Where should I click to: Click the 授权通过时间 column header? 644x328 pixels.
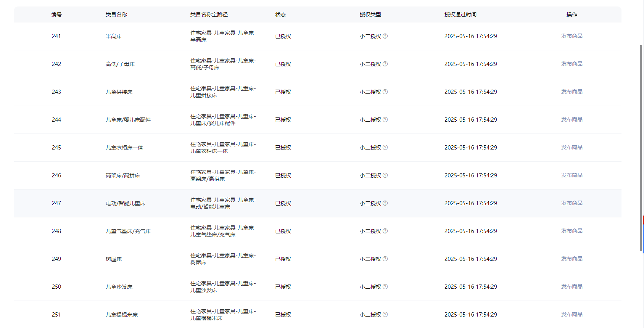pos(460,14)
